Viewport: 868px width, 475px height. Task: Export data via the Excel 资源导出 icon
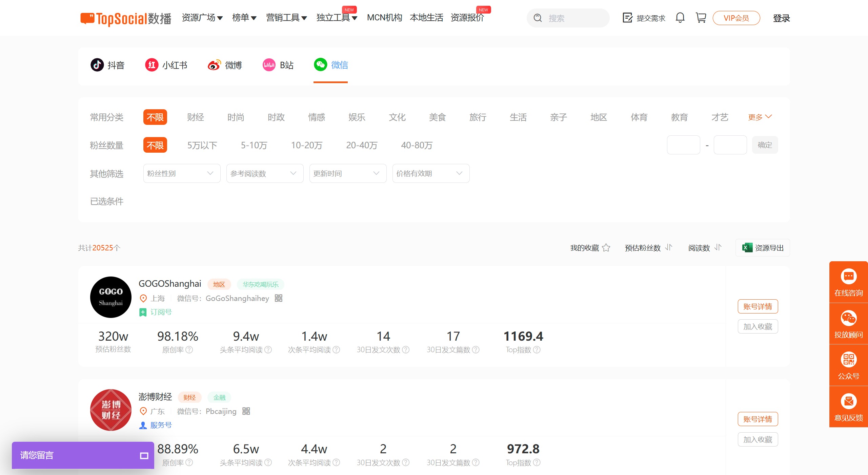click(747, 248)
